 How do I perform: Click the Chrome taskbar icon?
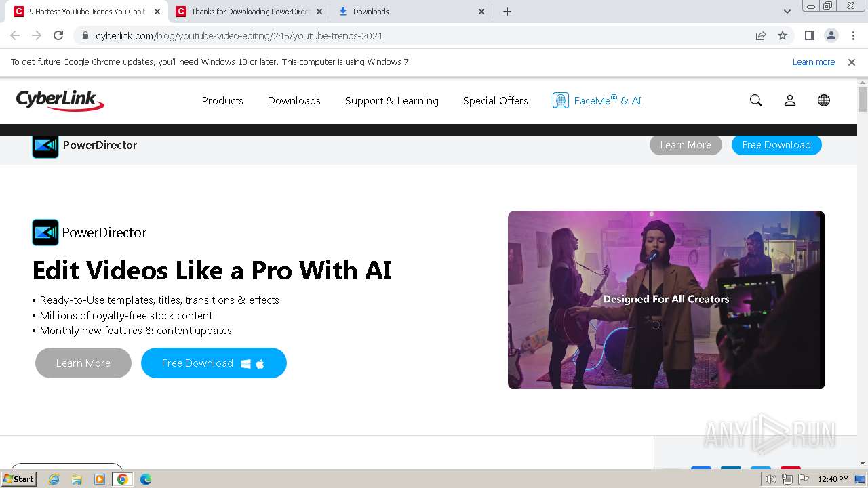[123, 479]
